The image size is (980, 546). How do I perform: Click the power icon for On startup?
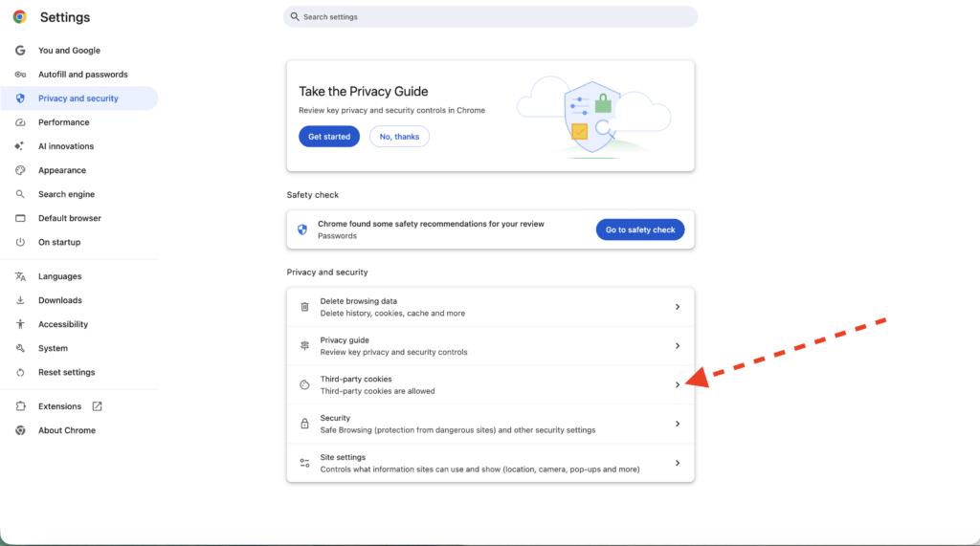(20, 242)
